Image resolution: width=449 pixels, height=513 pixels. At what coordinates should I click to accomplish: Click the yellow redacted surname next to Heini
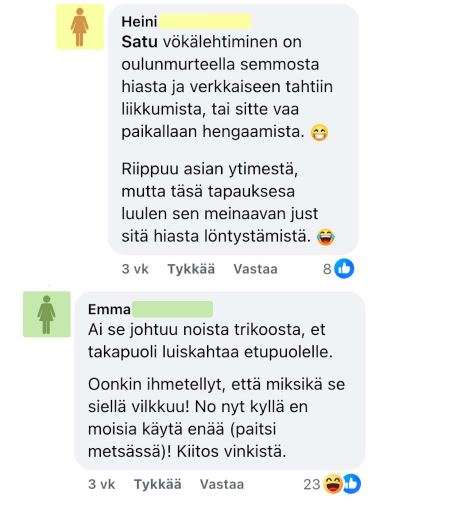[205, 22]
